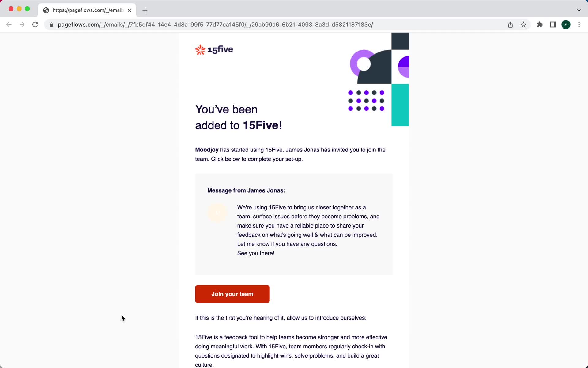Click the page refresh icon
This screenshot has width=588, height=368.
pyautogui.click(x=36, y=24)
